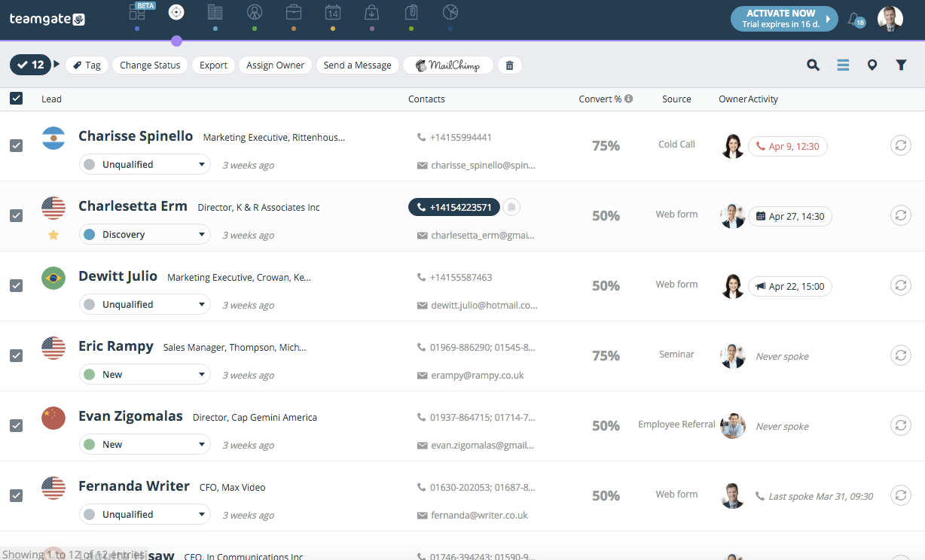This screenshot has height=560, width=925.
Task: Click the Assign Owner button
Action: (x=275, y=65)
